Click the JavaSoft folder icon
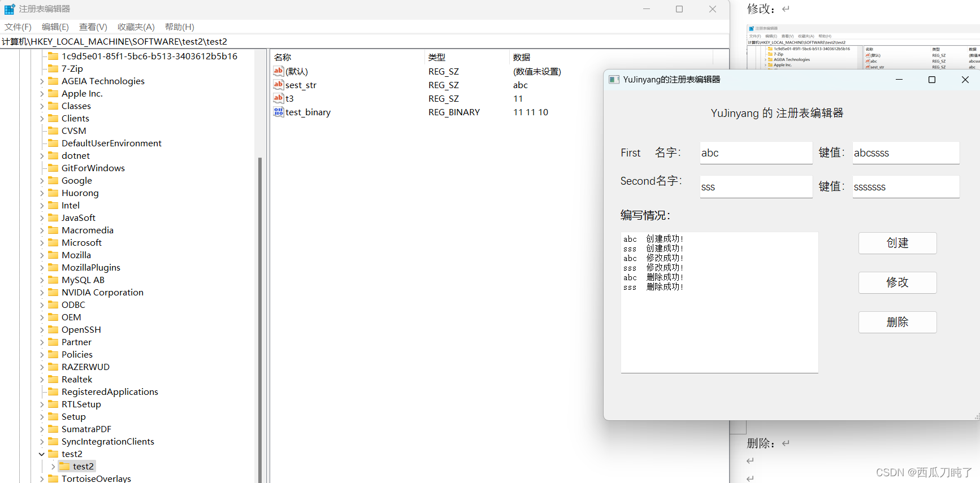980x483 pixels. 53,217
